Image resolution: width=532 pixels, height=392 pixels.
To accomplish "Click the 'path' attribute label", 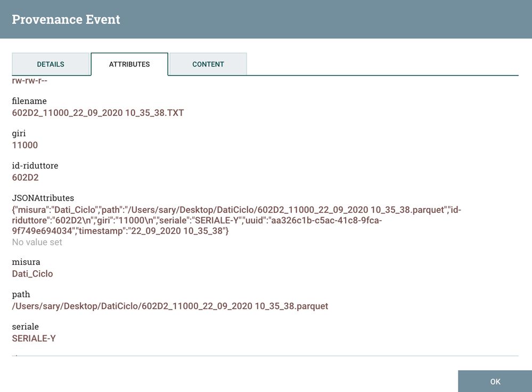I will [21, 295].
